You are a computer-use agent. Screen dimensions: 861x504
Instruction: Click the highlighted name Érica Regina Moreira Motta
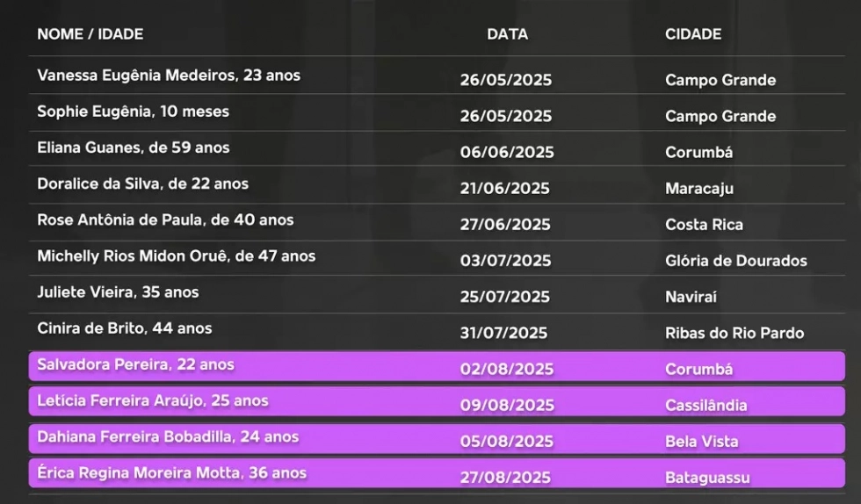(171, 472)
